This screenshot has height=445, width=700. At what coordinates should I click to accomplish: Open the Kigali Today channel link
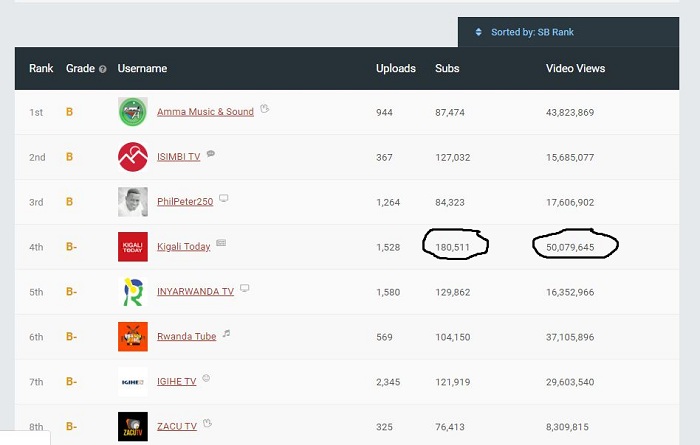tap(183, 247)
